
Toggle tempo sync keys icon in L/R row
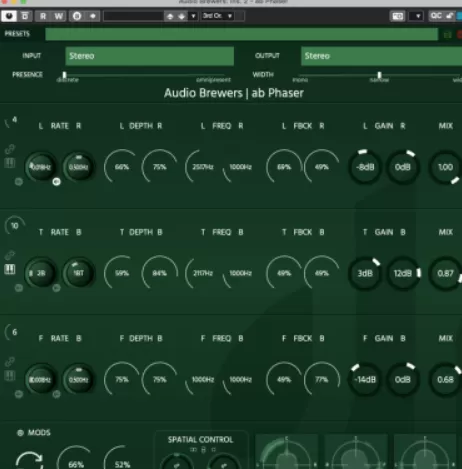pyautogui.click(x=10, y=163)
